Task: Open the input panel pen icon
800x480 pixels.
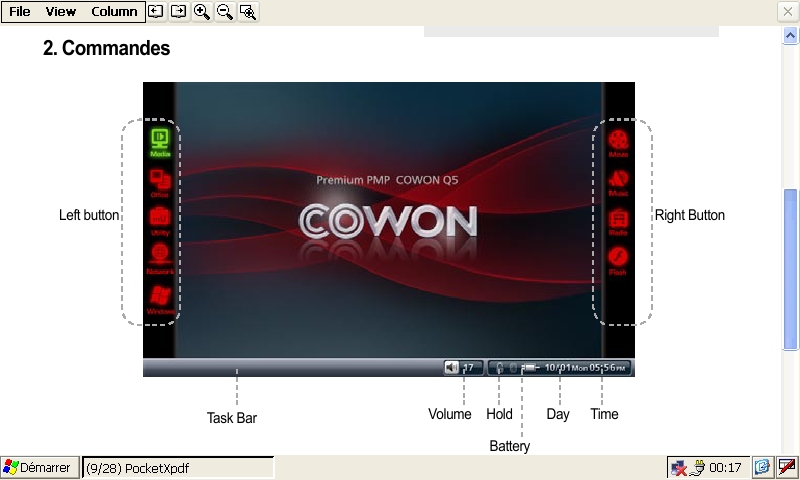Action: pos(788,467)
